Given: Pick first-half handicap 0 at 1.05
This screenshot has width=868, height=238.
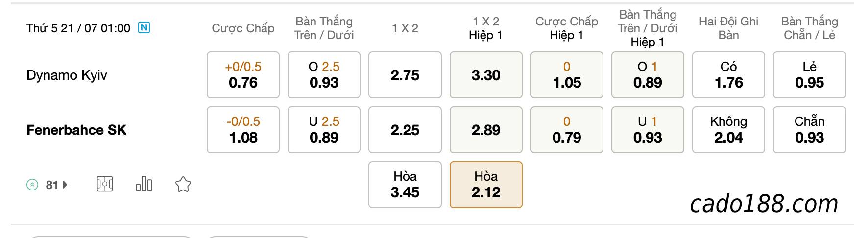Looking at the screenshot, I should click(x=567, y=75).
